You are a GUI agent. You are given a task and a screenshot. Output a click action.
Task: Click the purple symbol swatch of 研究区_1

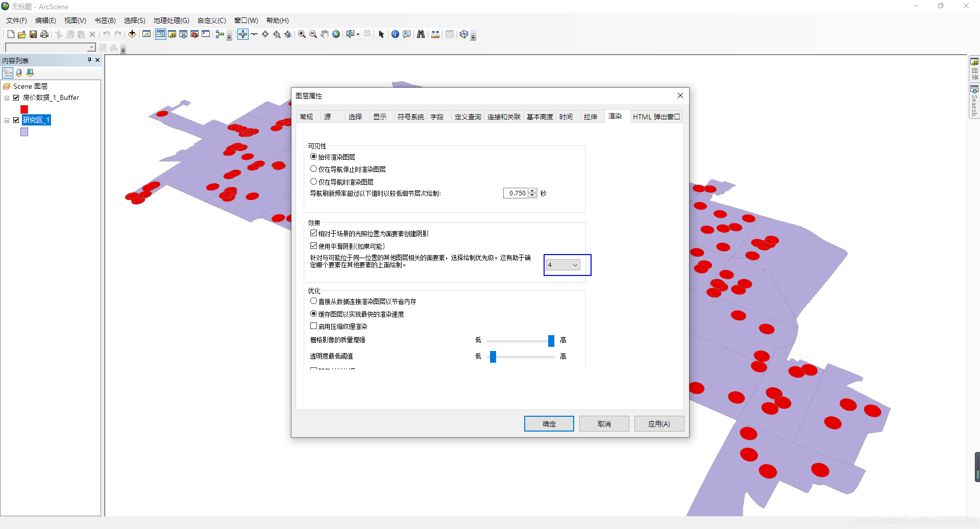click(24, 132)
